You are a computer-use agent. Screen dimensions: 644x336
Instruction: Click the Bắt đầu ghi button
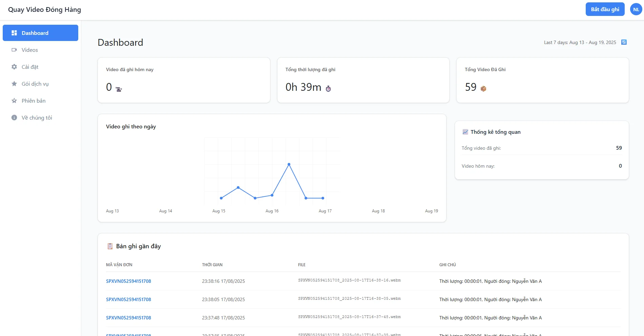pos(605,9)
